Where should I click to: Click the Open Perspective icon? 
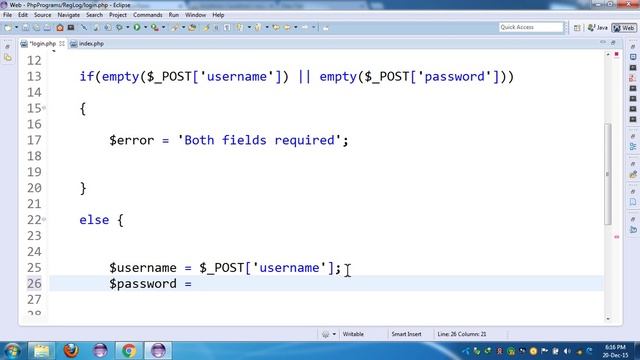coord(577,28)
